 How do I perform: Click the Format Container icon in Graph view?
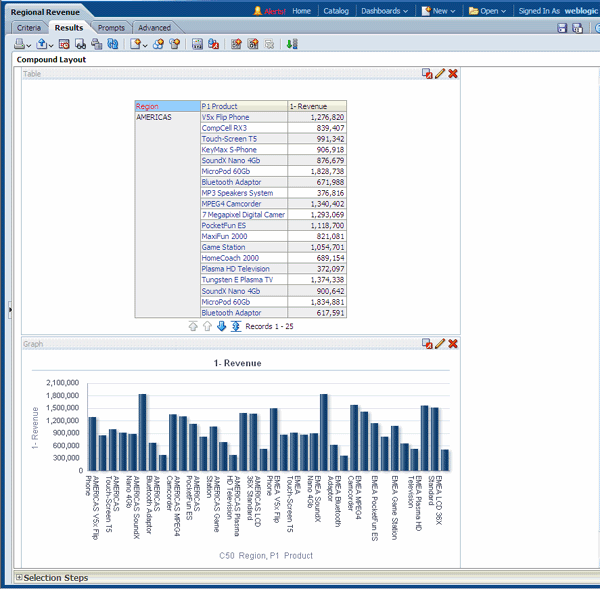(427, 343)
